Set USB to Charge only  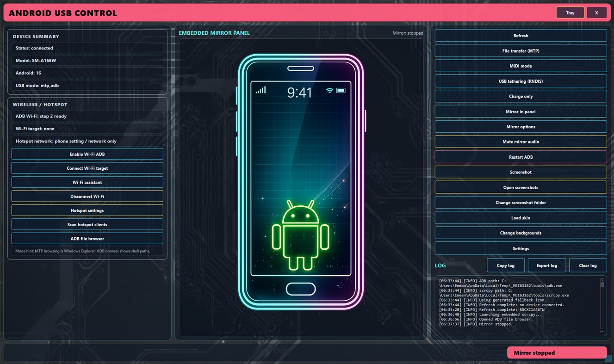(521, 96)
